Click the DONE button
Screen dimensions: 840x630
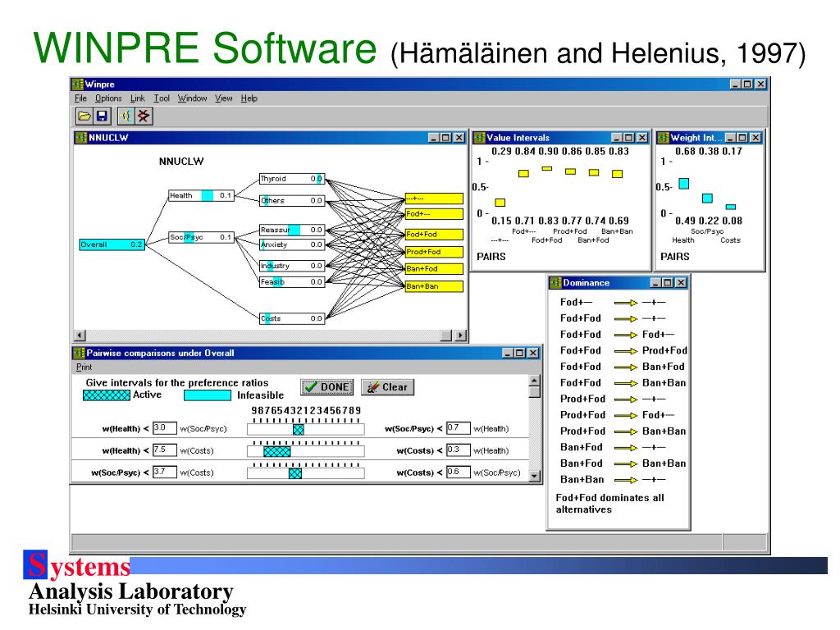tap(327, 387)
